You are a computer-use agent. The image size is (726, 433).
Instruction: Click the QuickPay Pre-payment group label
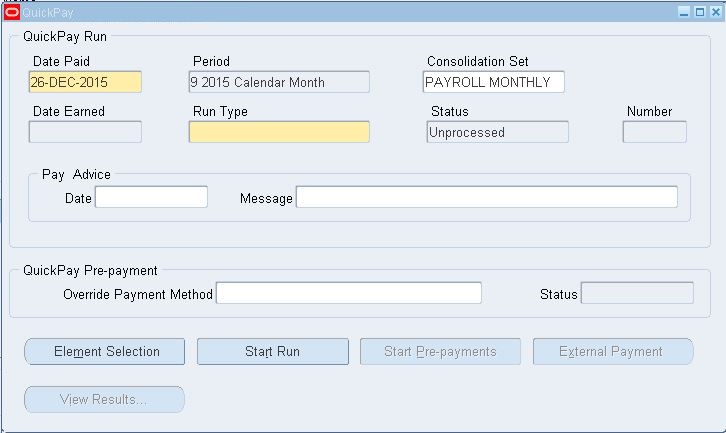click(90, 270)
